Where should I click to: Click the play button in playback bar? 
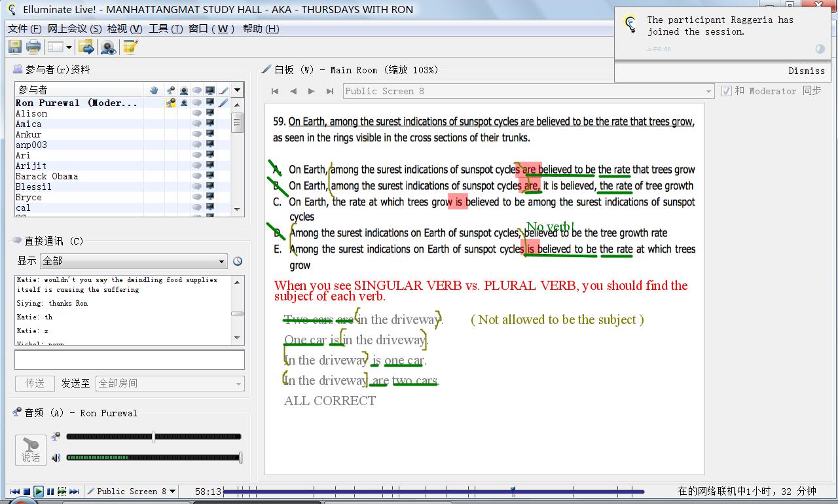pyautogui.click(x=39, y=491)
